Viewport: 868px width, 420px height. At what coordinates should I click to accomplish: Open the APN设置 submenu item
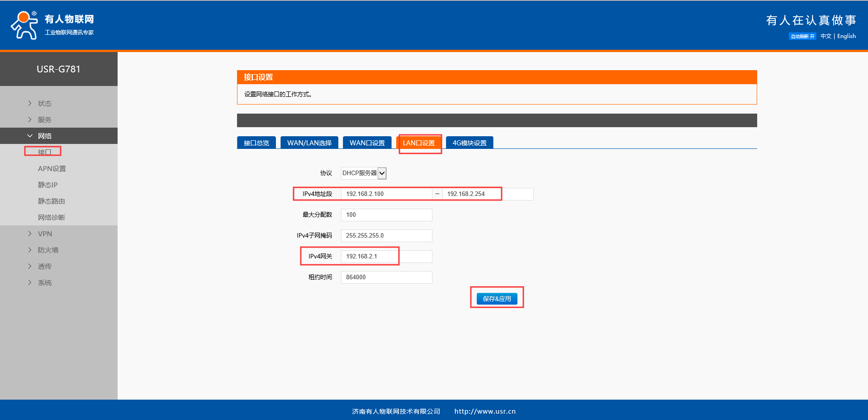coord(52,168)
